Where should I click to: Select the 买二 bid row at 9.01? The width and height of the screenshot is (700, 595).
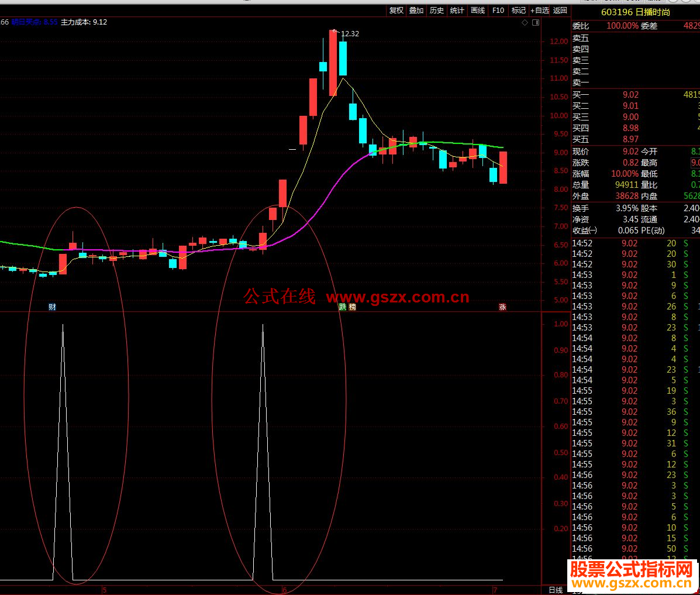[636, 106]
